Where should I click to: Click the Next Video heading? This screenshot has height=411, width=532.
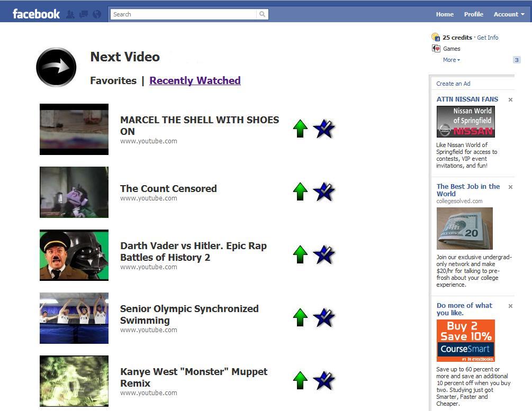click(125, 57)
